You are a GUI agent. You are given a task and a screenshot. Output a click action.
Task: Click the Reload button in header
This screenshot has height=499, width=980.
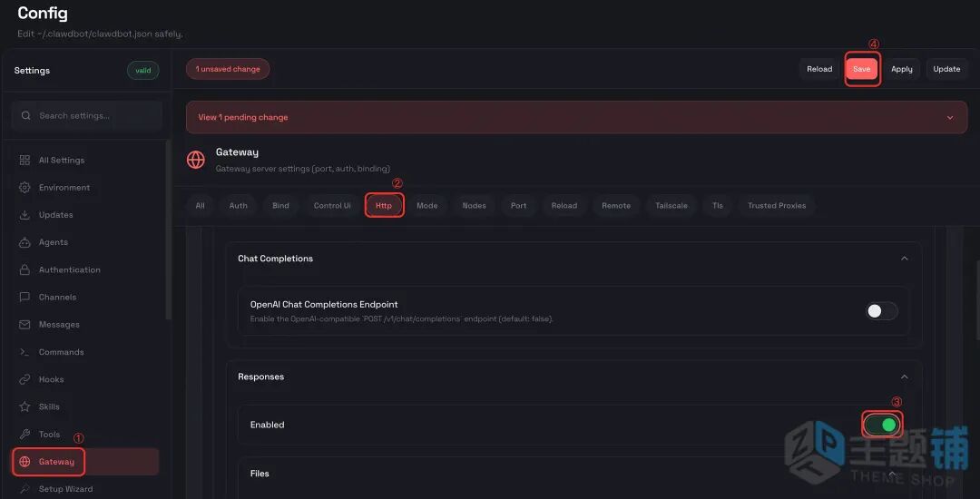[819, 69]
